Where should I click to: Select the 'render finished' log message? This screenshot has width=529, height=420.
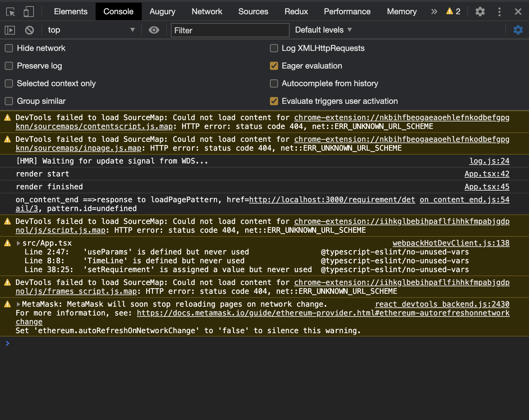tap(49, 187)
